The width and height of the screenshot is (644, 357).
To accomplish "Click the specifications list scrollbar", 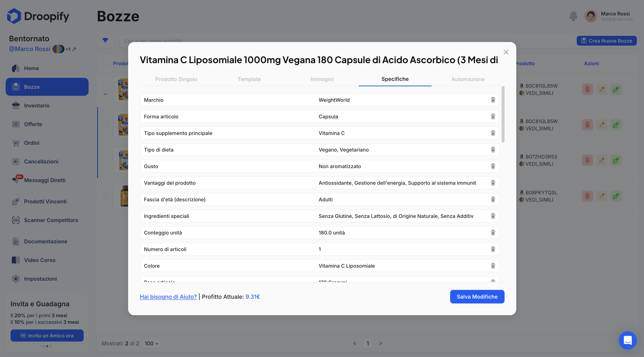I will [x=503, y=114].
